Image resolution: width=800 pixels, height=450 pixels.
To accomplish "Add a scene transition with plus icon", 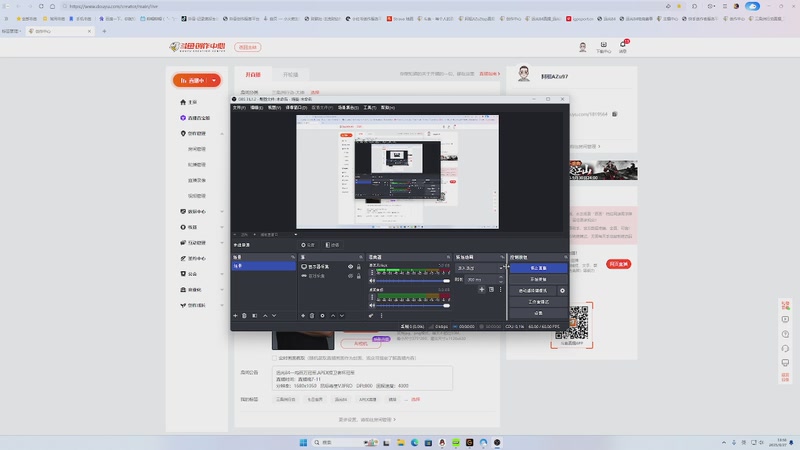I will click(481, 289).
